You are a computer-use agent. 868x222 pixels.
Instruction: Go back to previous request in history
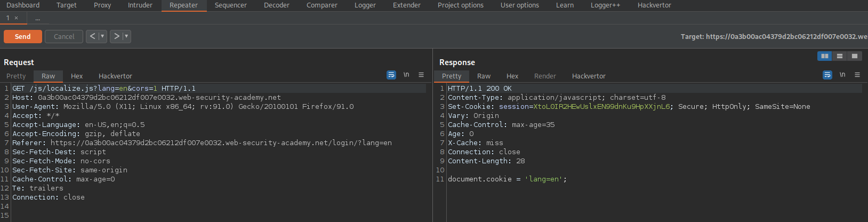point(92,36)
